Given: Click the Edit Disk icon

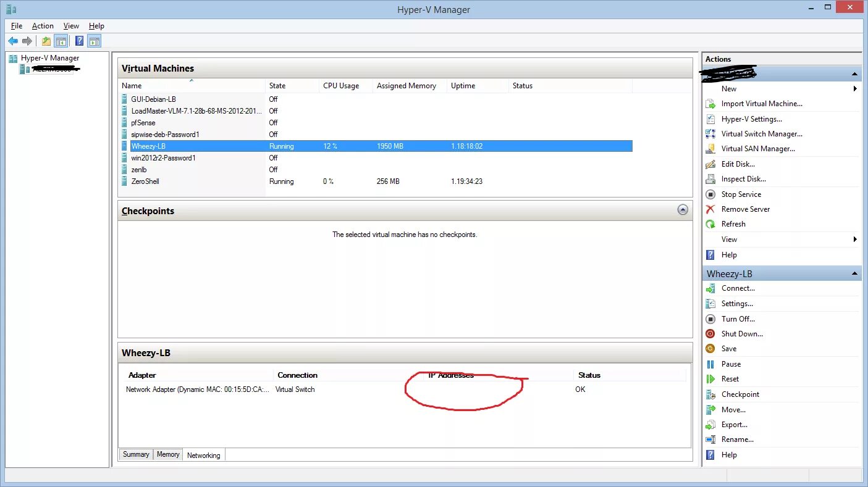Looking at the screenshot, I should click(x=710, y=164).
